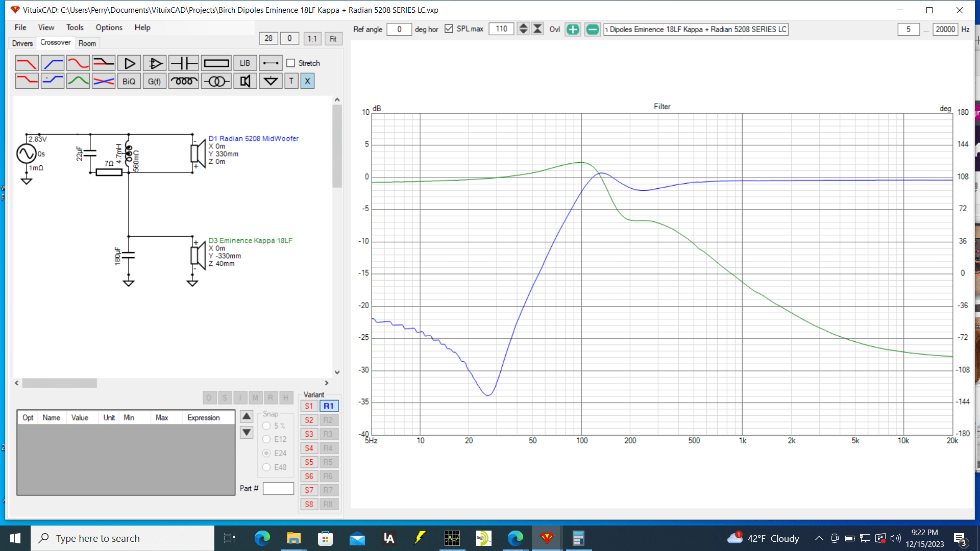The height and width of the screenshot is (551, 980).
Task: Add the green peak filter block
Action: coord(78,81)
